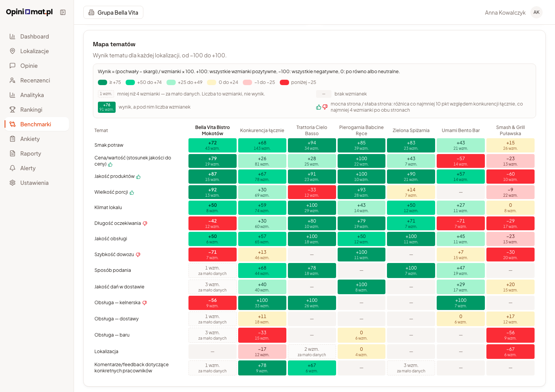
Task: Click the Mapa tematów heading
Action: point(114,44)
